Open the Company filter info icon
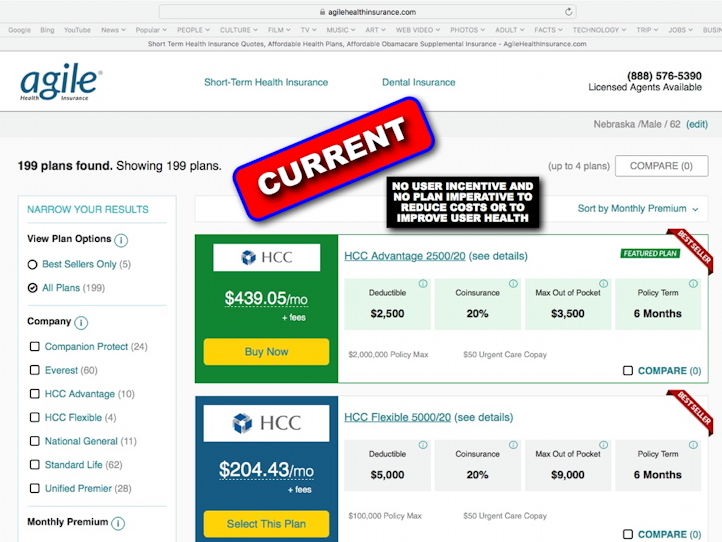 [x=81, y=322]
